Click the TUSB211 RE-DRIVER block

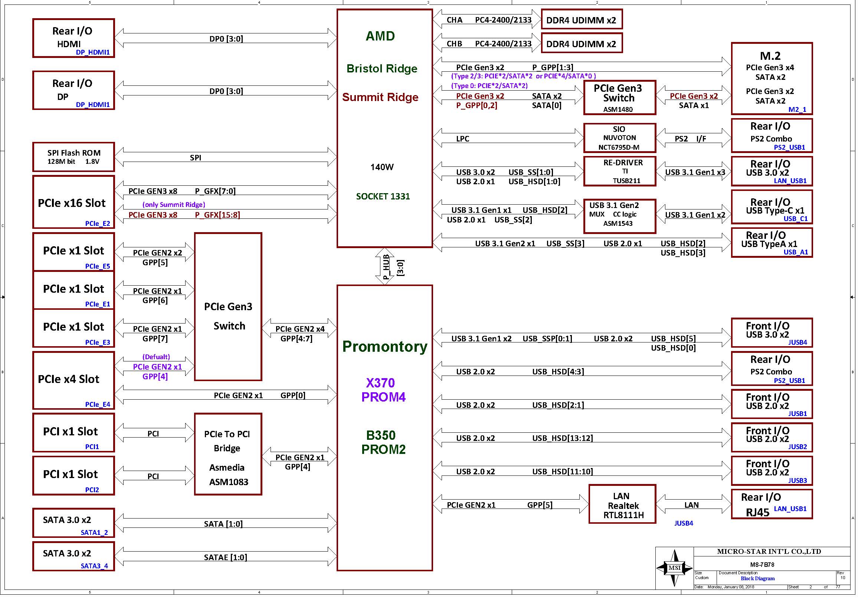point(619,171)
